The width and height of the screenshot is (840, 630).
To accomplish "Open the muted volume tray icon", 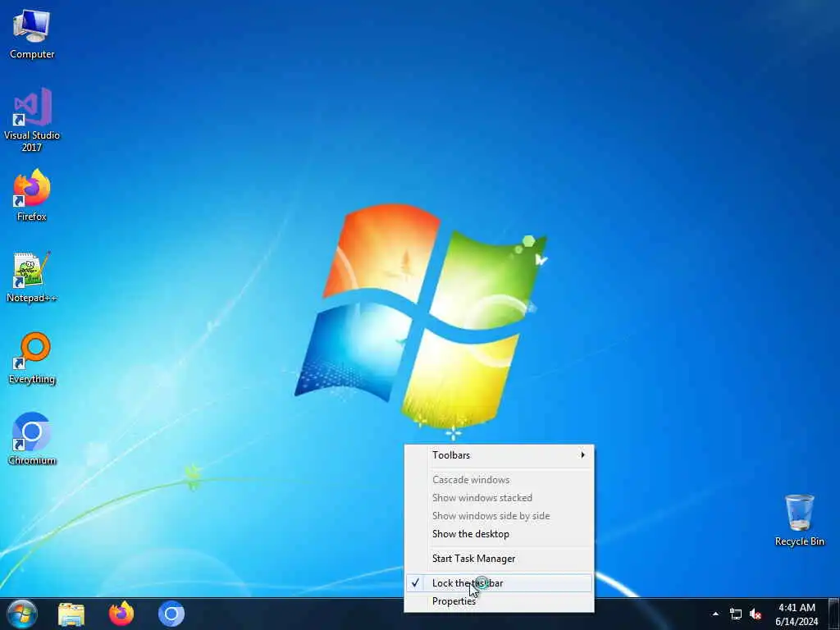I will (756, 614).
